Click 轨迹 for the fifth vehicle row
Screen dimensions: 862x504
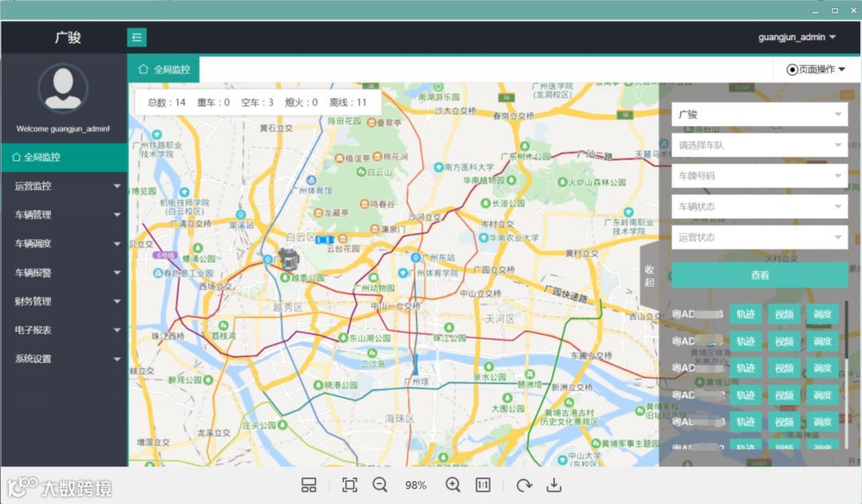(x=745, y=422)
